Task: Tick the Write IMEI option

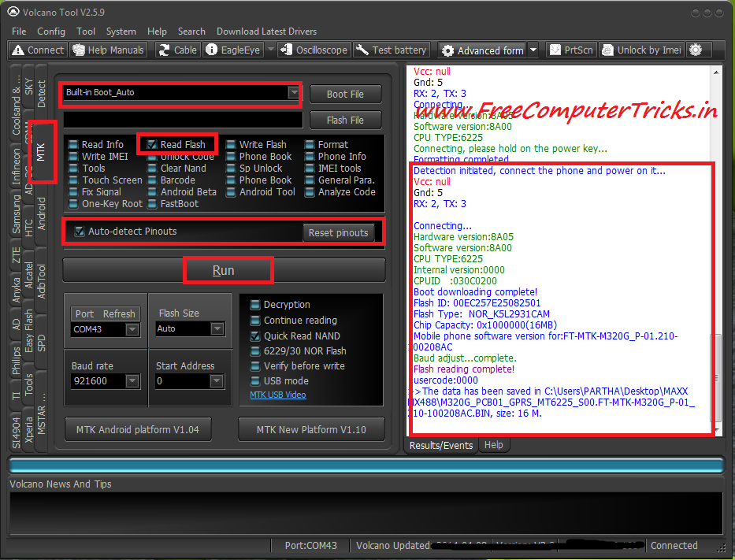Action: click(x=73, y=156)
